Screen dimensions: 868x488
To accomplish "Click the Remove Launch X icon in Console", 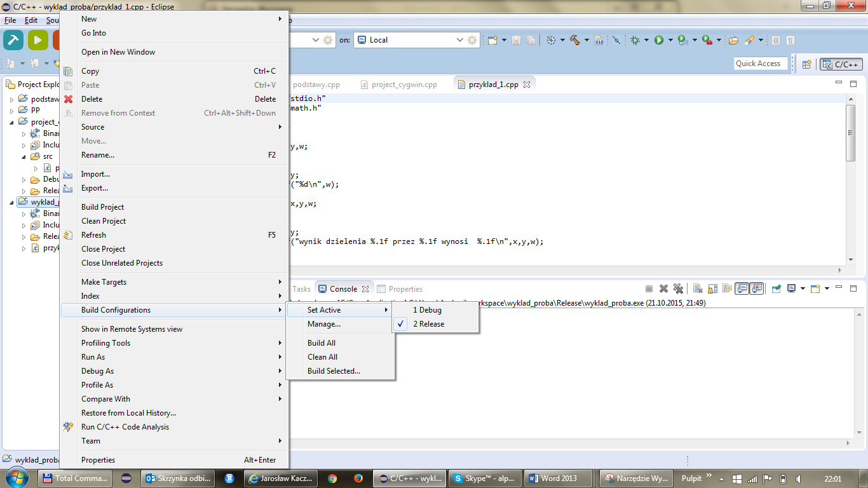I will (663, 288).
